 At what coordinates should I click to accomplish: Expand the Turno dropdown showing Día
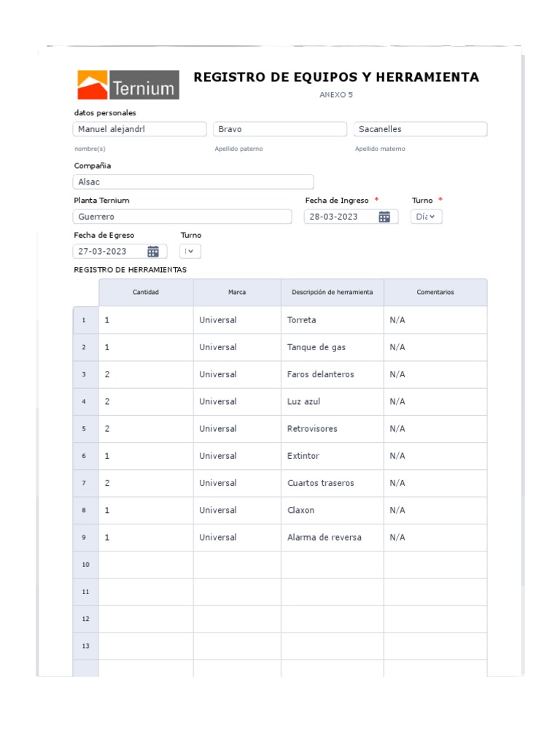pyautogui.click(x=427, y=217)
